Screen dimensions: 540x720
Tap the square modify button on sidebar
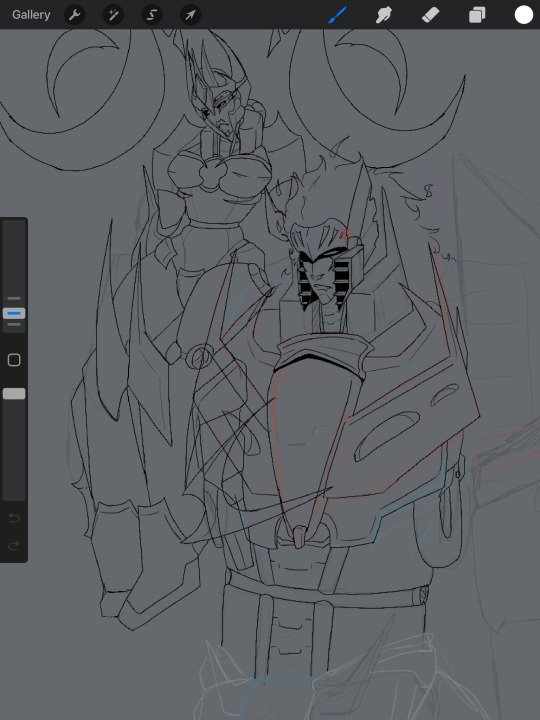point(14,360)
